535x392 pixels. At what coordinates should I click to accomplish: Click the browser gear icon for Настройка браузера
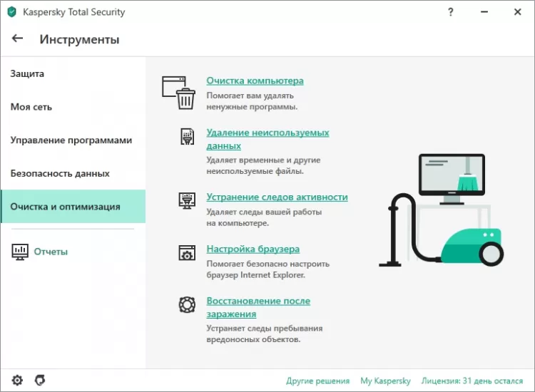(187, 252)
